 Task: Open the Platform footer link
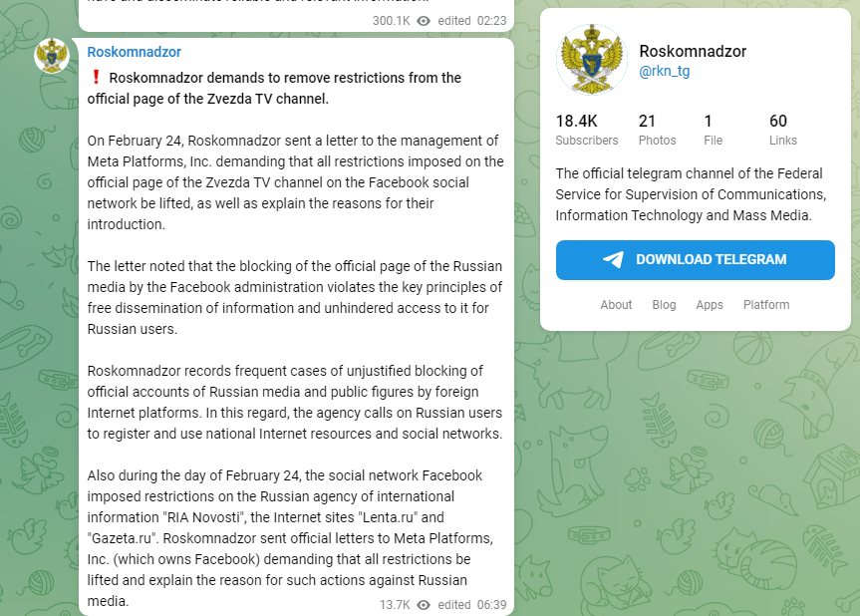pos(766,305)
